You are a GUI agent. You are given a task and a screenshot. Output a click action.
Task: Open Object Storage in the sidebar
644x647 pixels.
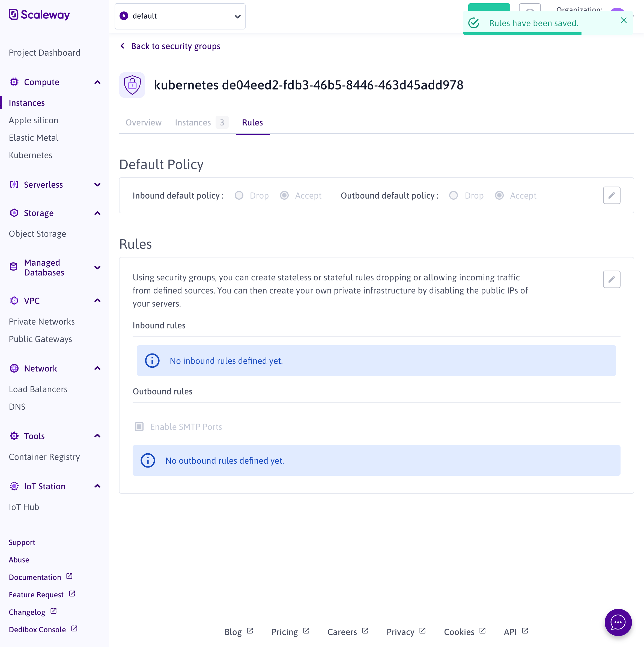pyautogui.click(x=38, y=234)
